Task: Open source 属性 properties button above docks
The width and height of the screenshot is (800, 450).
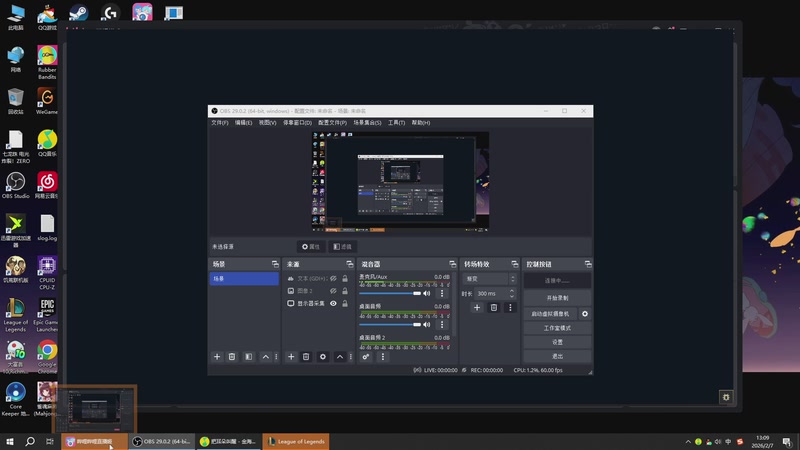Action: 311,246
